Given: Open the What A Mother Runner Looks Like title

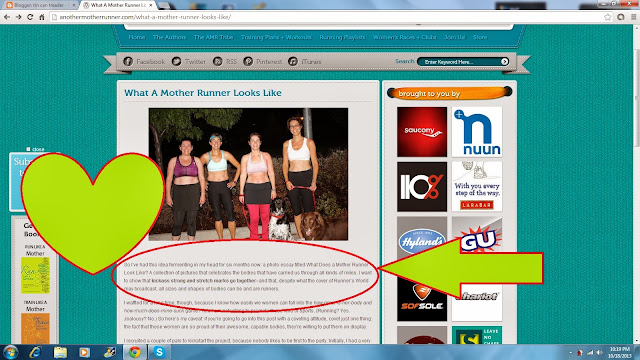Looking at the screenshot, I should pos(203,93).
